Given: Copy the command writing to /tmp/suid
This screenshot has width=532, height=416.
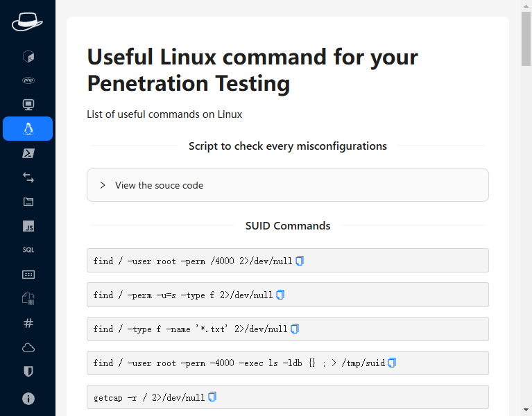Looking at the screenshot, I should point(392,363).
